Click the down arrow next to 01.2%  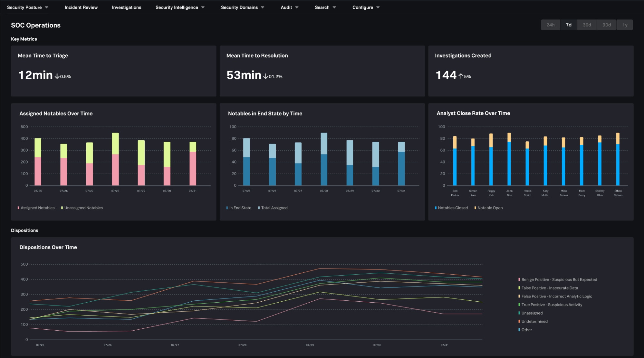(x=265, y=76)
